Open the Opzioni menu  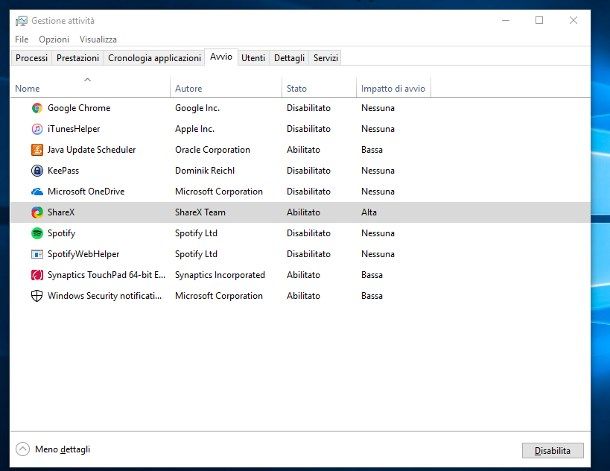54,39
